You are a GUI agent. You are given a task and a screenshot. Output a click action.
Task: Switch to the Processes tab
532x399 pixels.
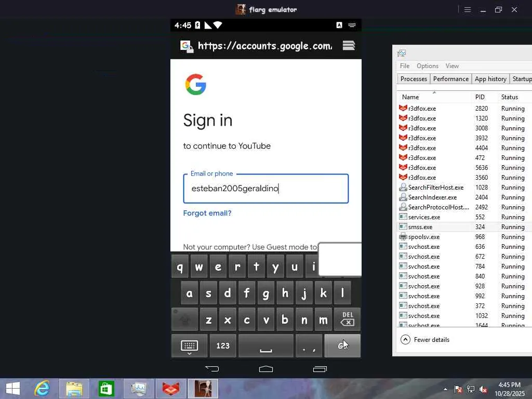(414, 79)
